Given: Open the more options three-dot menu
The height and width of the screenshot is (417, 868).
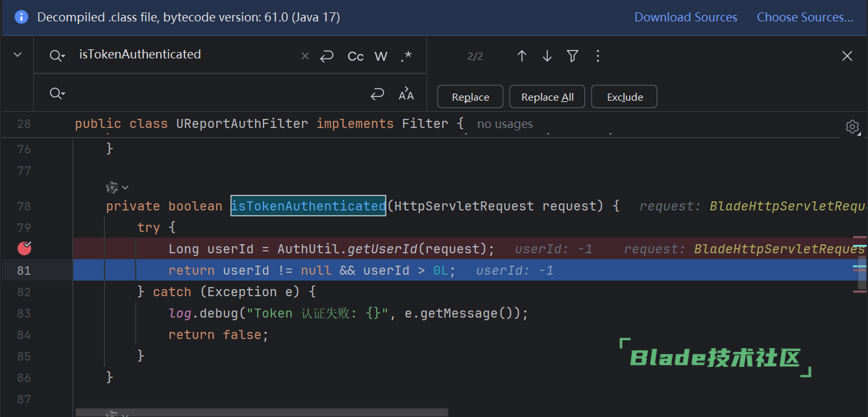Looking at the screenshot, I should coord(597,57).
